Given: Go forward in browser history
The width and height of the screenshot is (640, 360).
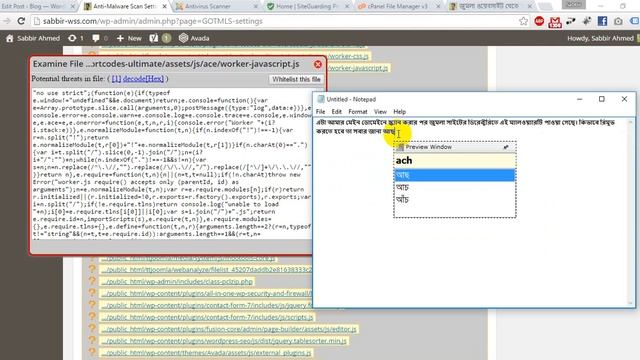Looking at the screenshot, I should pos(7,21).
